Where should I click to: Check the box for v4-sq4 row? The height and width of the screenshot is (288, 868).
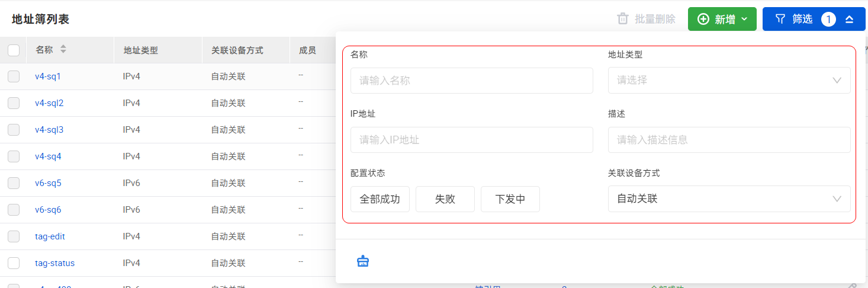[14, 156]
